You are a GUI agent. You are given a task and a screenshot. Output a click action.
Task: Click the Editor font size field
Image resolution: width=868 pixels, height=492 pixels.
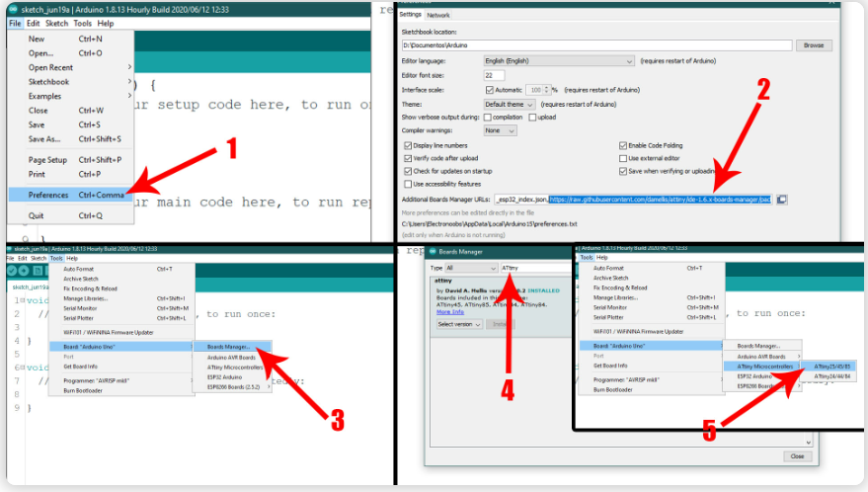coord(494,75)
